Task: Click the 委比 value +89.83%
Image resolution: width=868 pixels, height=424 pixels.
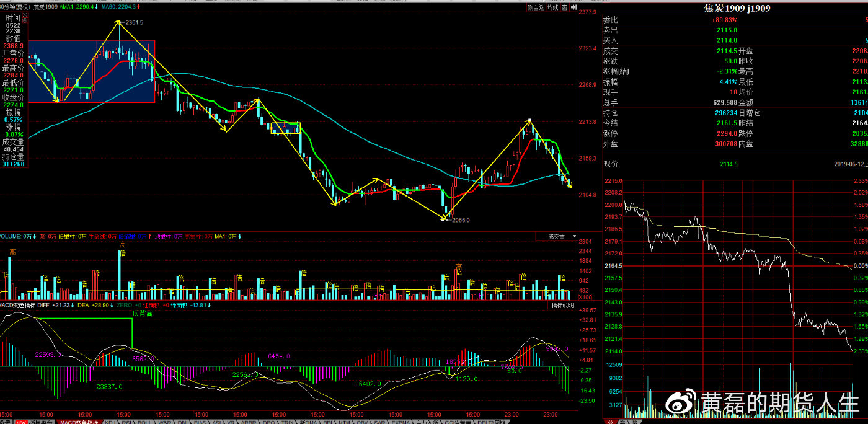Action: pyautogui.click(x=724, y=20)
